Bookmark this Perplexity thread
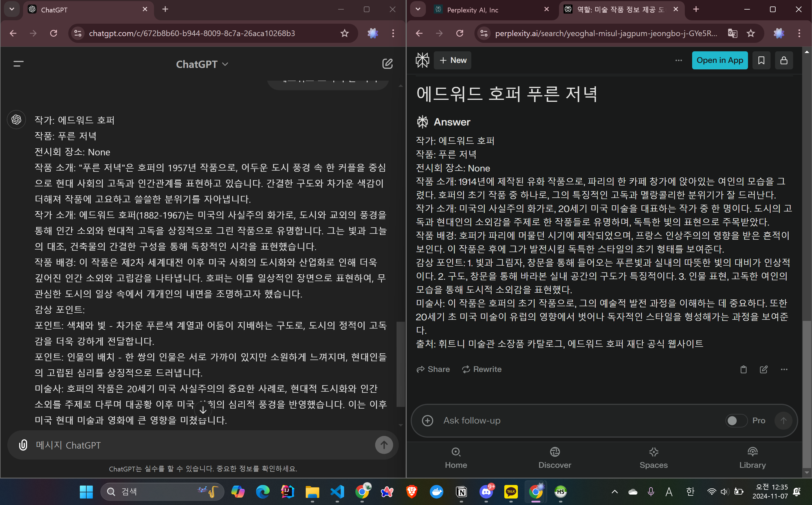Viewport: 812px width, 505px height. [761, 60]
